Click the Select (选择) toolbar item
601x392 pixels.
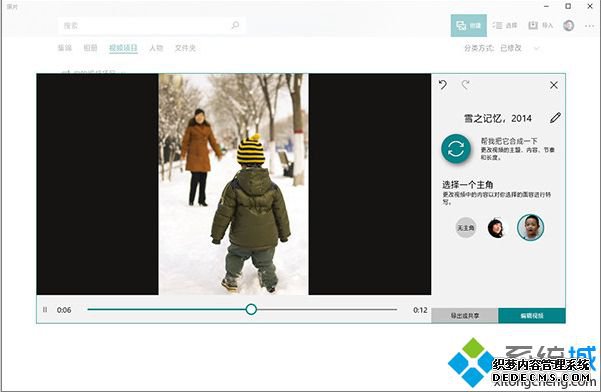tap(505, 26)
